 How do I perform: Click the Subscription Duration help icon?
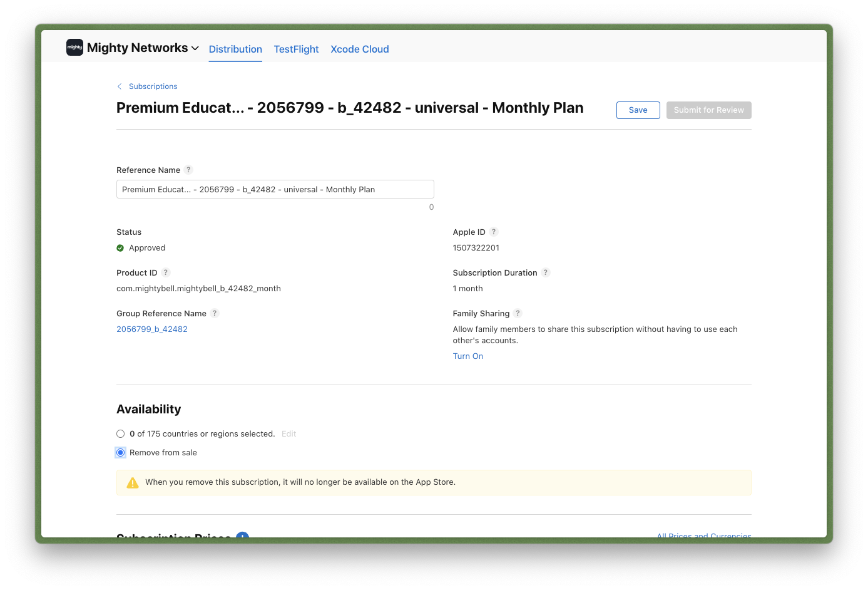click(x=545, y=272)
